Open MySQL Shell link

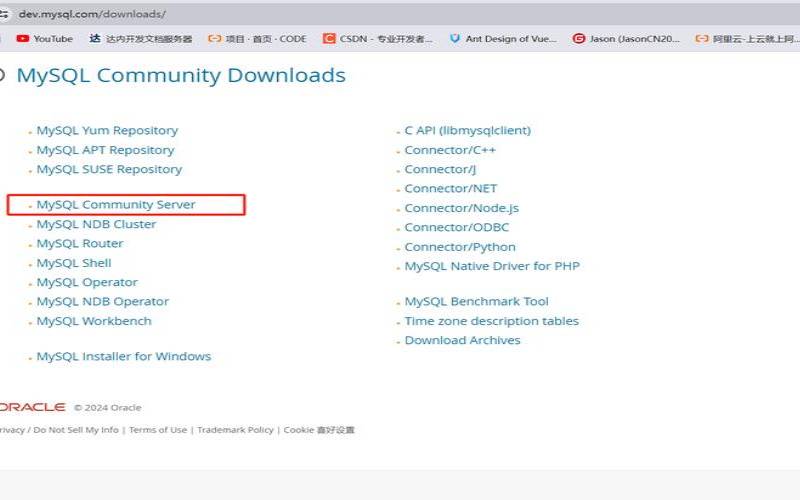coord(74,263)
